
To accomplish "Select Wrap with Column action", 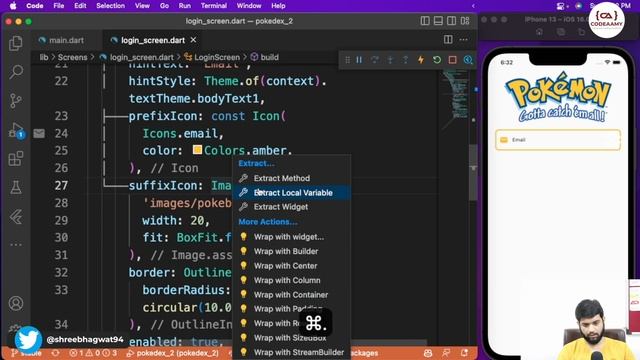I will coord(291,280).
